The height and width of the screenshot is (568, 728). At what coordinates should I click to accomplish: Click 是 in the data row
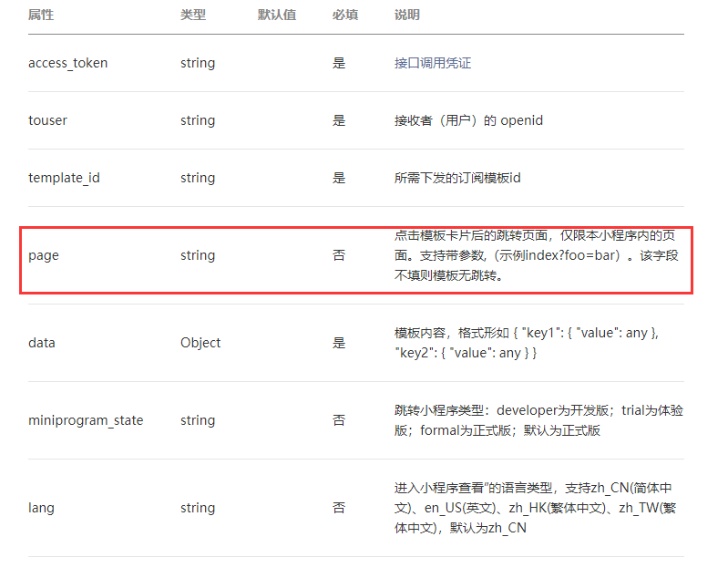(x=339, y=343)
